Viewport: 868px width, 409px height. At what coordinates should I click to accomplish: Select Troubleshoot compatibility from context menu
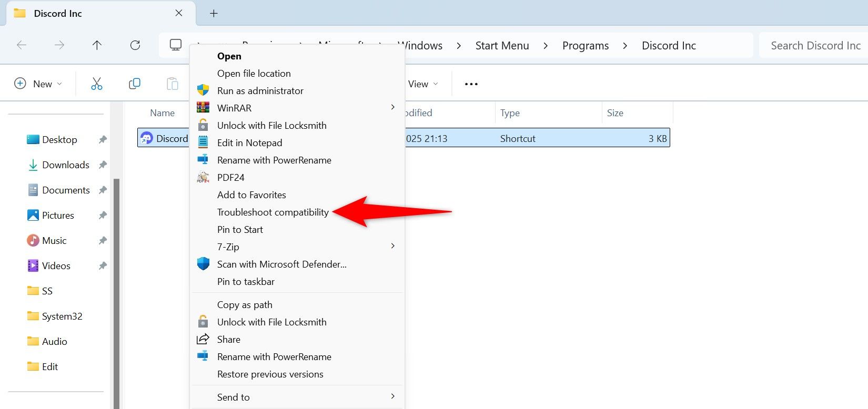click(x=272, y=212)
